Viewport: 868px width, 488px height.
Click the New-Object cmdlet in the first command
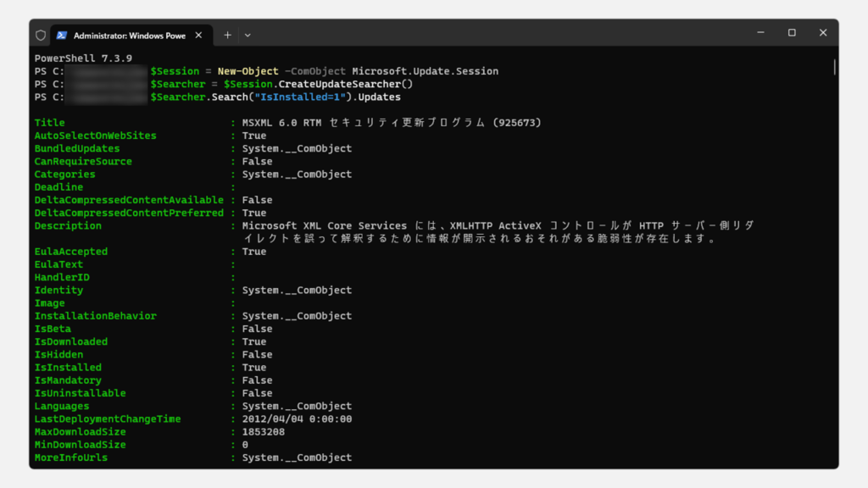[248, 71]
